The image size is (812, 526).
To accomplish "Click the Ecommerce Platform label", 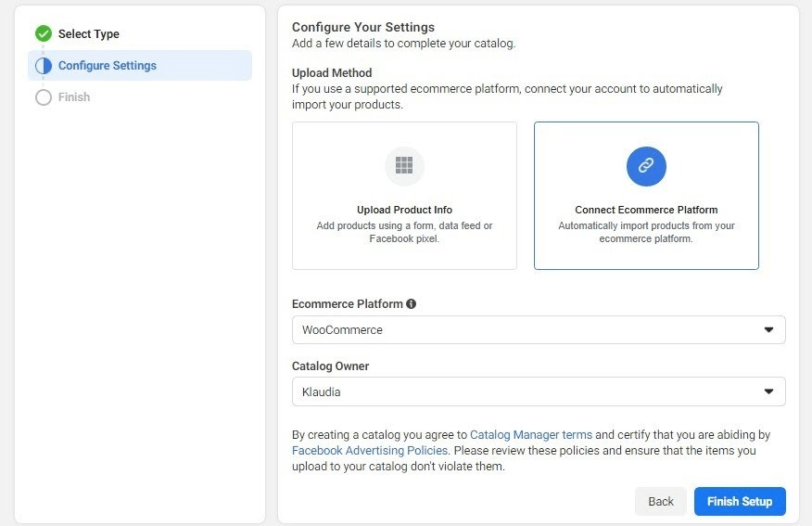I will 347,304.
